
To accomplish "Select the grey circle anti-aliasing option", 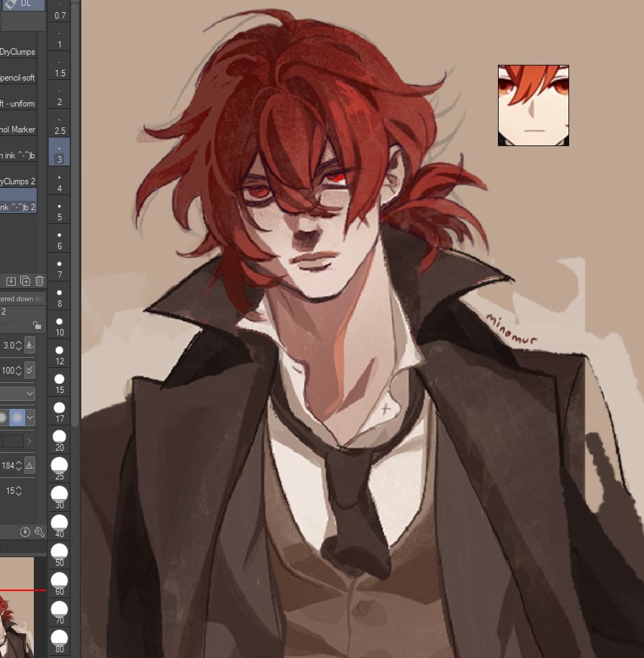I will [x=3, y=418].
